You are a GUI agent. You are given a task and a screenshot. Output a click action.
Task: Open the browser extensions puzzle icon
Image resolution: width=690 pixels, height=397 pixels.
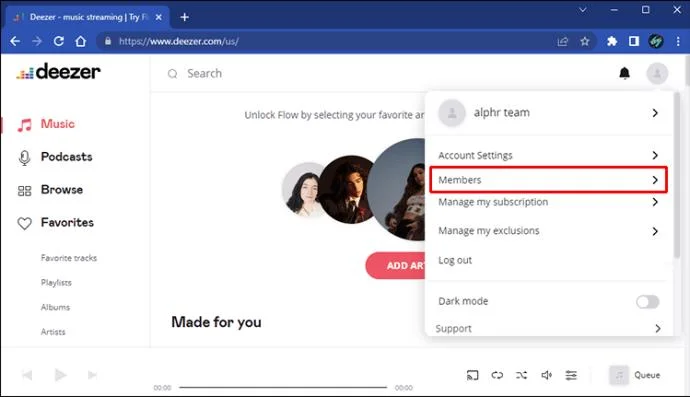(612, 41)
